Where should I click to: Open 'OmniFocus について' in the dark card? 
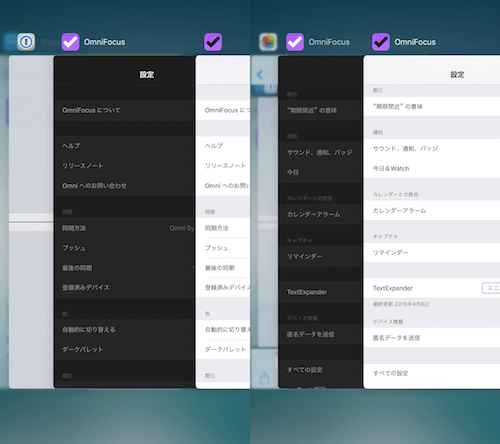click(x=125, y=110)
